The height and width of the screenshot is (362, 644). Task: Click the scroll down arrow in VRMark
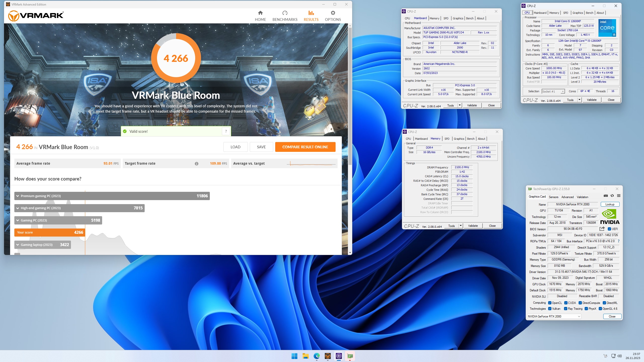350,253
